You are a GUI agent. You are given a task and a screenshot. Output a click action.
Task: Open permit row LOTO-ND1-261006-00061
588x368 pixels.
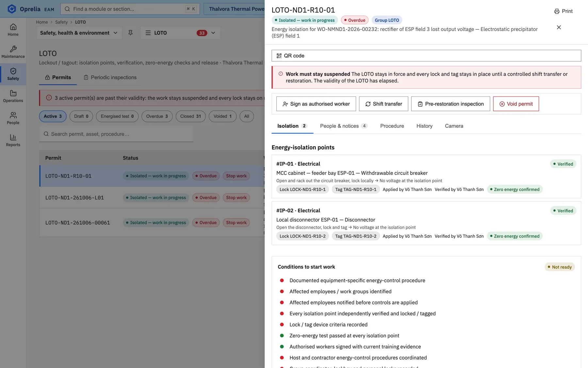click(152, 223)
